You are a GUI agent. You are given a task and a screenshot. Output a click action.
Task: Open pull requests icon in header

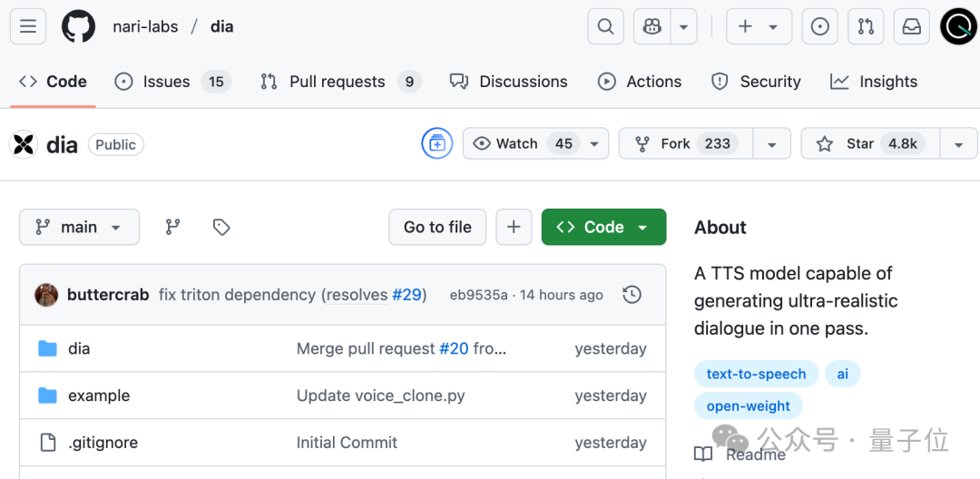tap(866, 26)
